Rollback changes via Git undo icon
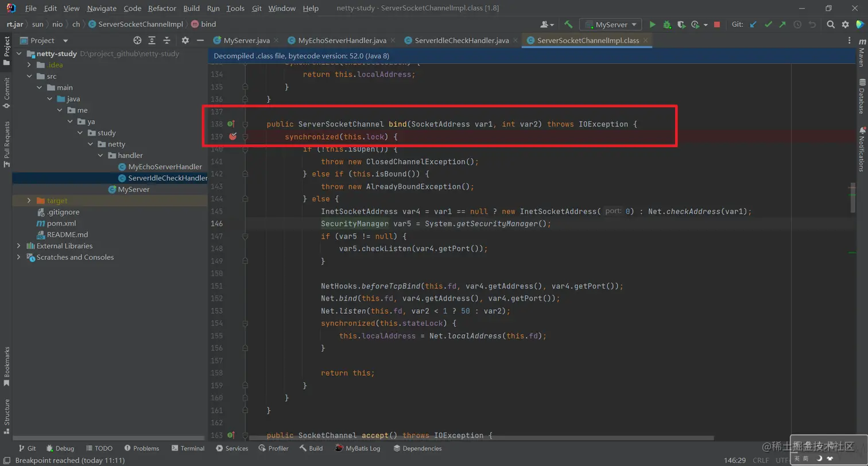 tap(812, 25)
